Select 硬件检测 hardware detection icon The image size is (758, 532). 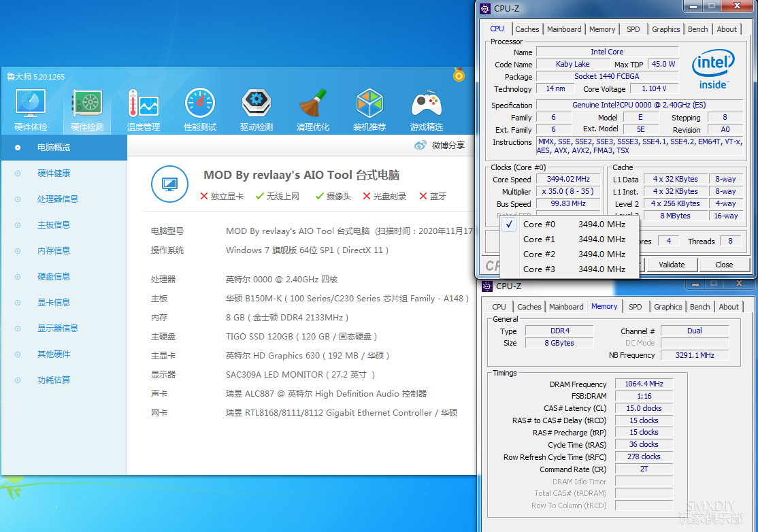87,103
